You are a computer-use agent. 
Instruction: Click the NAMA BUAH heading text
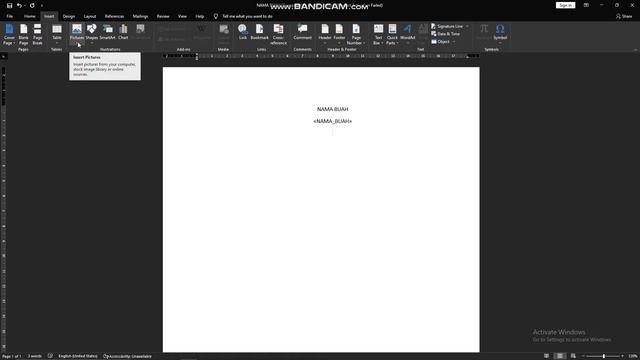tap(333, 109)
